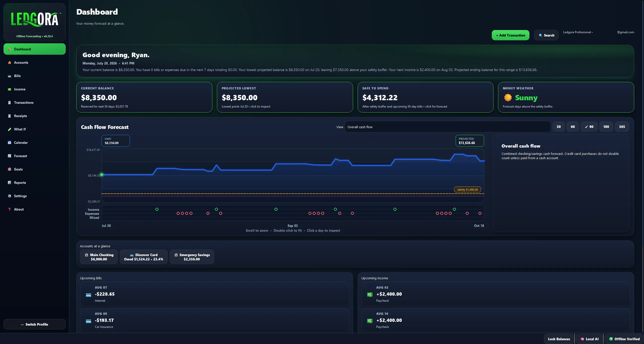Click the Oct 18 date label on chart

[x=479, y=226]
